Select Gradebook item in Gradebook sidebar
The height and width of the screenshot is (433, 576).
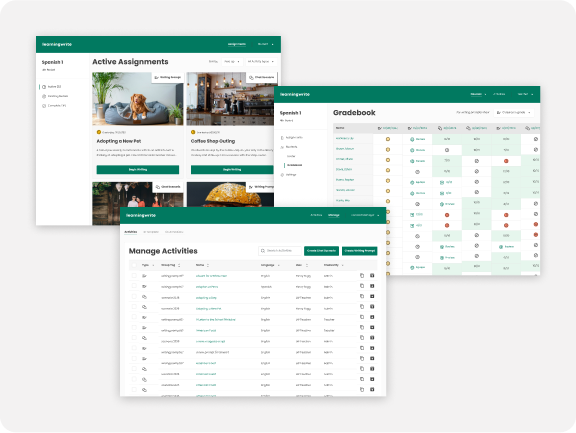click(x=295, y=165)
